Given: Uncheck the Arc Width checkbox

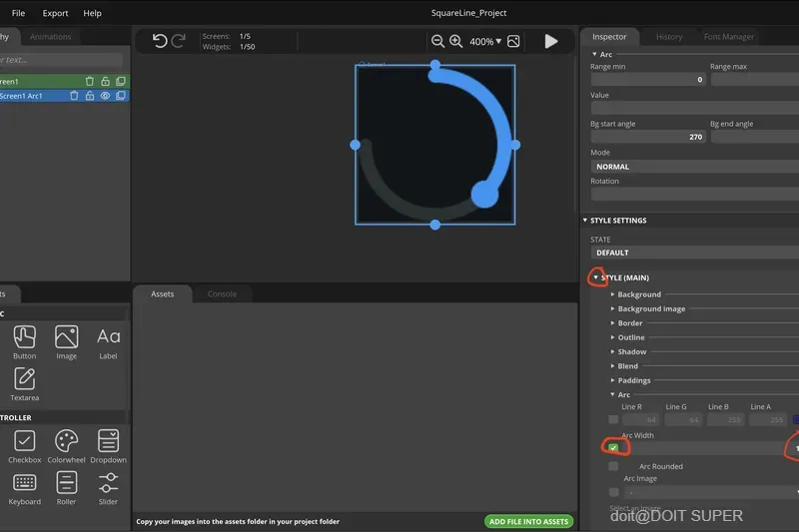Looking at the screenshot, I should [x=613, y=448].
